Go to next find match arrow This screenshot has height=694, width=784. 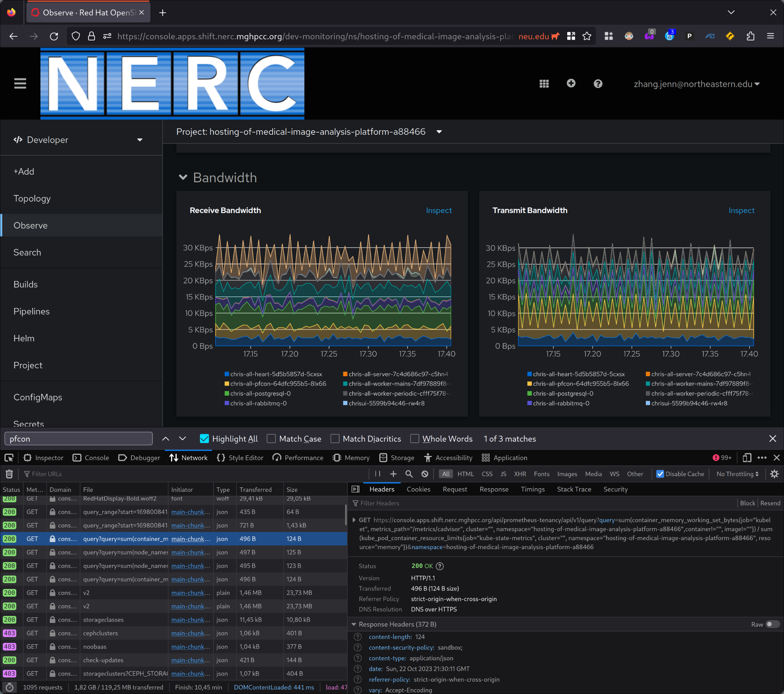[183, 439]
